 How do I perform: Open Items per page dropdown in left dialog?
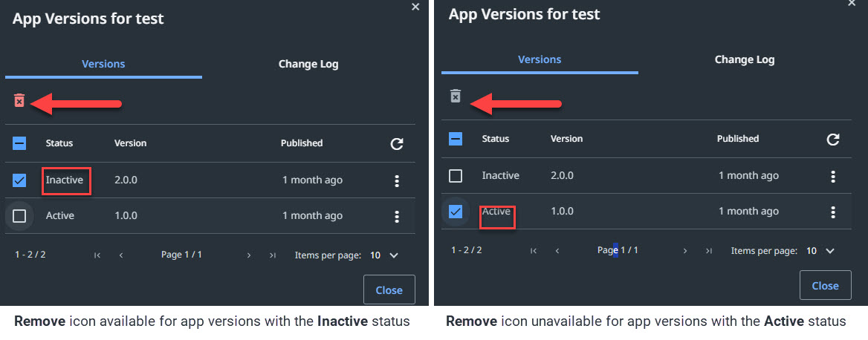(x=385, y=255)
